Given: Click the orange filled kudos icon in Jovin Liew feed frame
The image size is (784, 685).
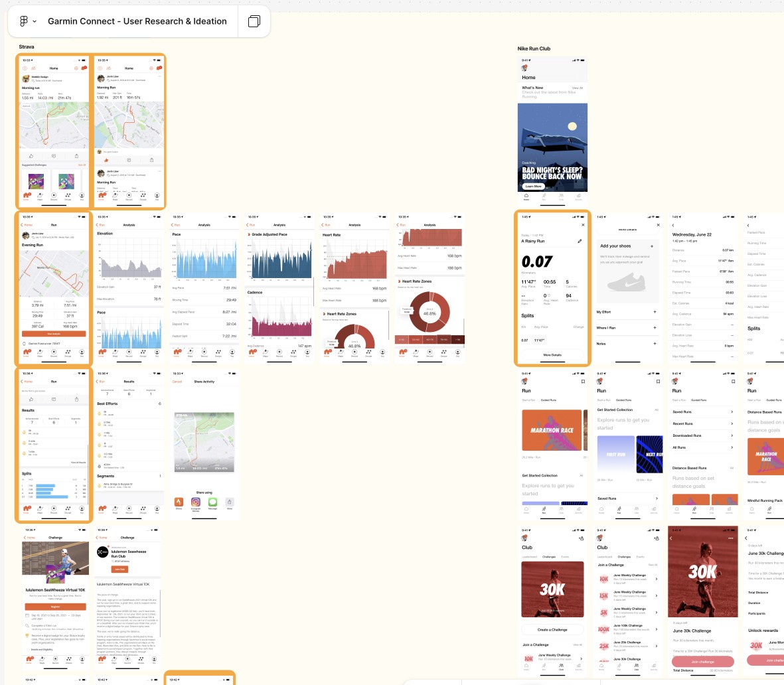Looking at the screenshot, I should pyautogui.click(x=106, y=160).
